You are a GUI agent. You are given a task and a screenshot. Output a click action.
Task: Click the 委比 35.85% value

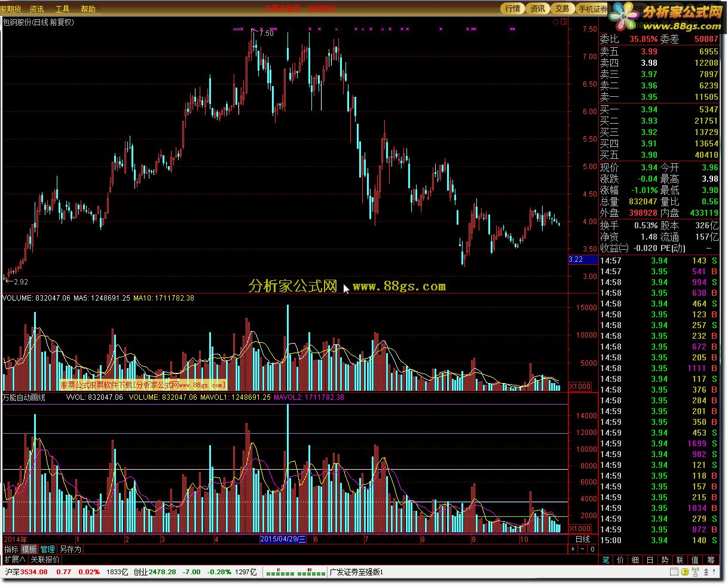click(643, 39)
